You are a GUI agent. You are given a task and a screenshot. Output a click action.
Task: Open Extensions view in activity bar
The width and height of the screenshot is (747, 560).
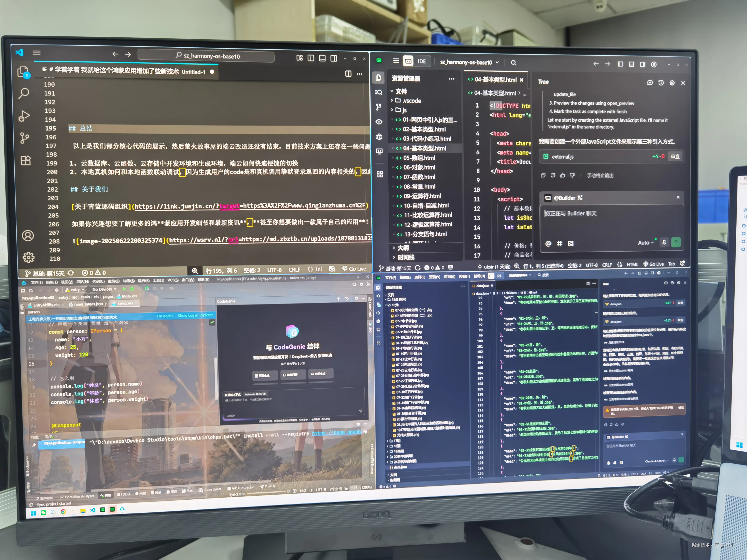26,160
